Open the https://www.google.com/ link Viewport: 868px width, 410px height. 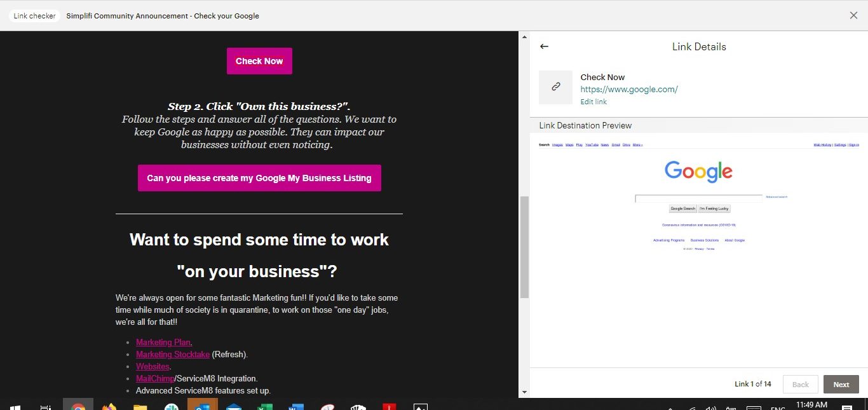click(x=629, y=90)
